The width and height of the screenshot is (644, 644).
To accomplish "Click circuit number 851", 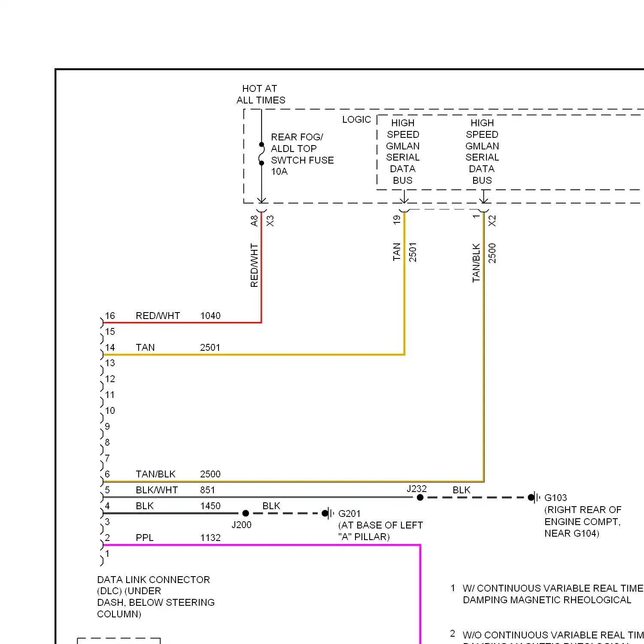I will click(207, 490).
